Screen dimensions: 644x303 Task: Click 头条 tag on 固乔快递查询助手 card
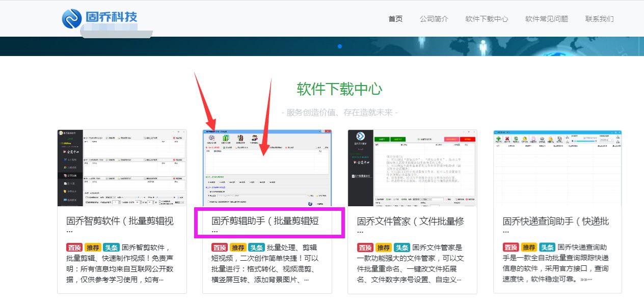[x=547, y=247]
